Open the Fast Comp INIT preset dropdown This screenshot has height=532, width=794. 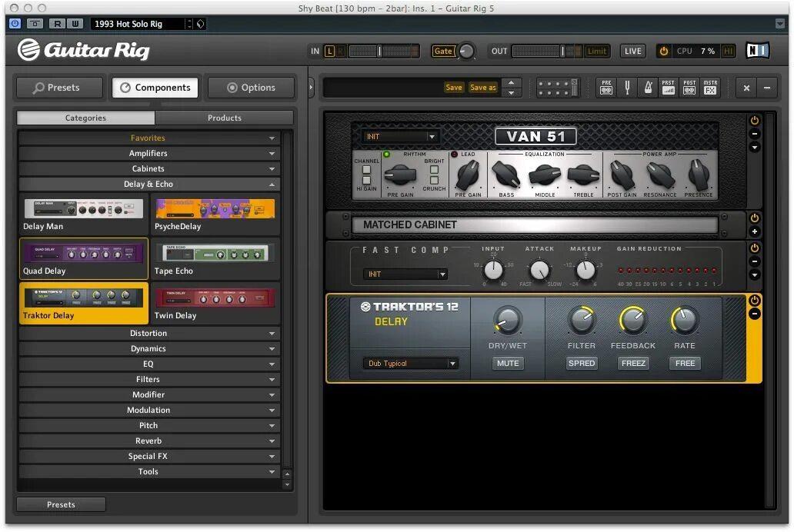pos(405,274)
